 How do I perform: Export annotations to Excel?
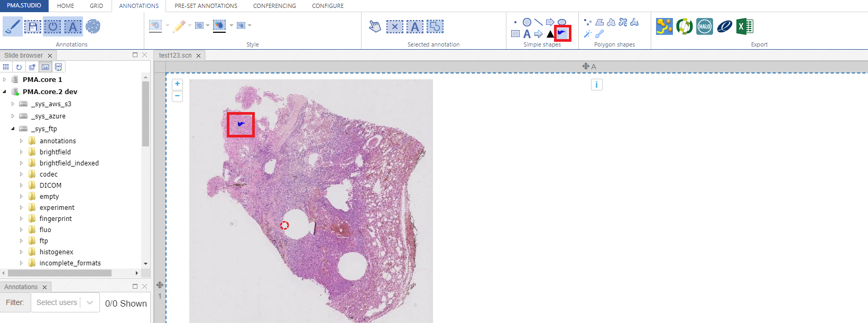click(x=745, y=26)
